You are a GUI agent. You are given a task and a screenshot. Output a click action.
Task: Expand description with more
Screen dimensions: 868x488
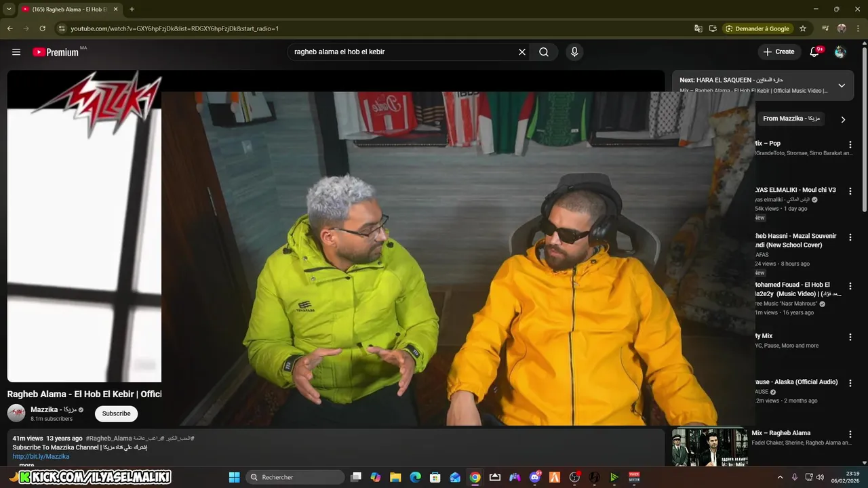point(26,465)
